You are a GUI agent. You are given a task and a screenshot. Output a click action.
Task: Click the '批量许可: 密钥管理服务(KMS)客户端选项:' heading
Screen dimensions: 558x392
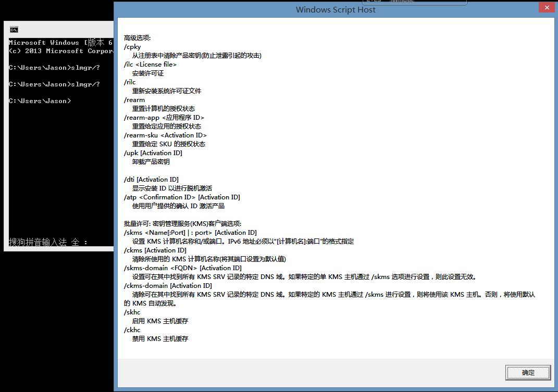point(182,224)
